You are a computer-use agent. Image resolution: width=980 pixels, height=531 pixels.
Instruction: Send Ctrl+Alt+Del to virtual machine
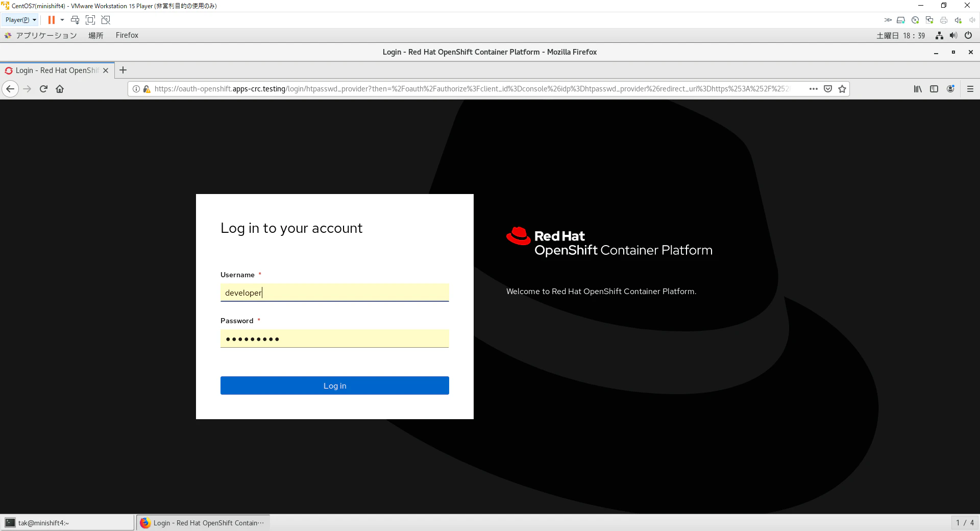click(x=75, y=20)
